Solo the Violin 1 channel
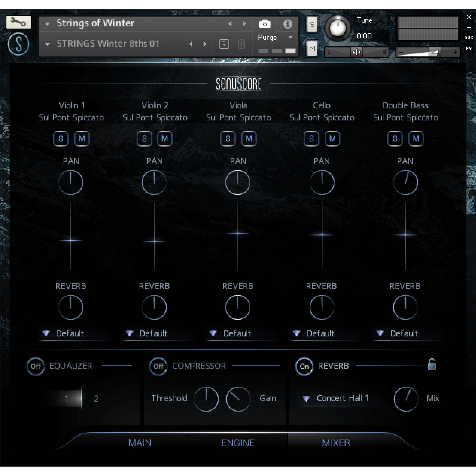Viewport: 476px width, 476px height. [61, 138]
